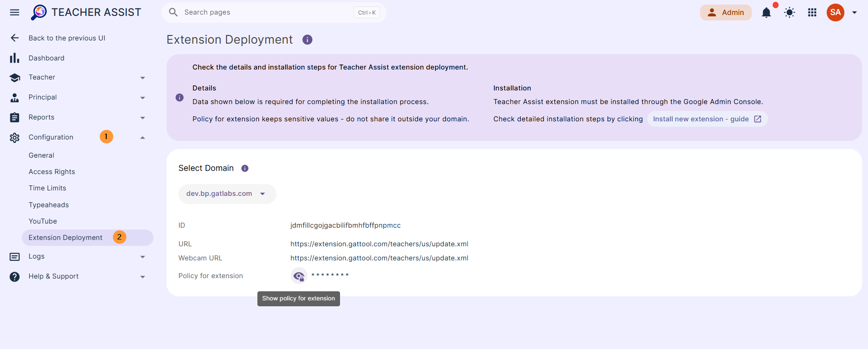Click the extension ID value
The image size is (868, 349).
(345, 225)
